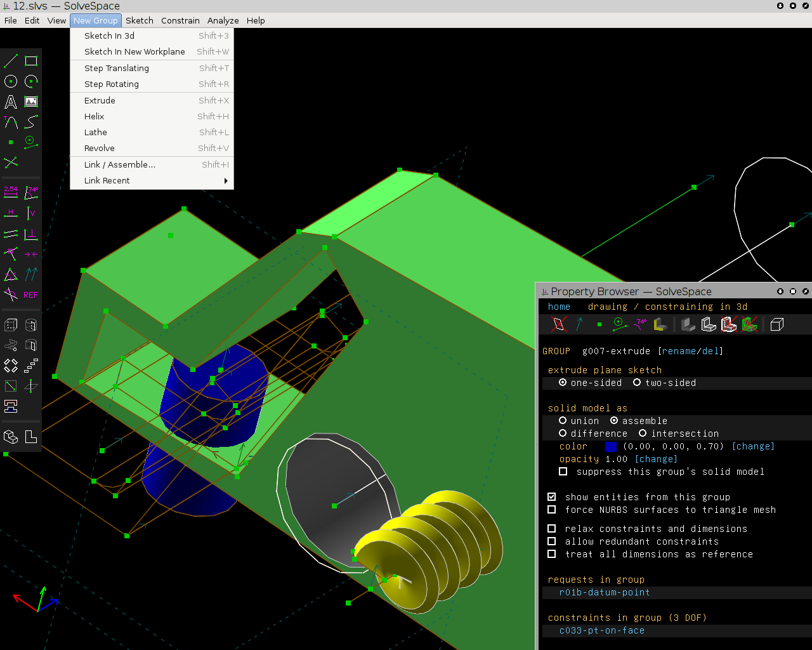Open the File menu
The image size is (812, 650).
coord(11,20)
